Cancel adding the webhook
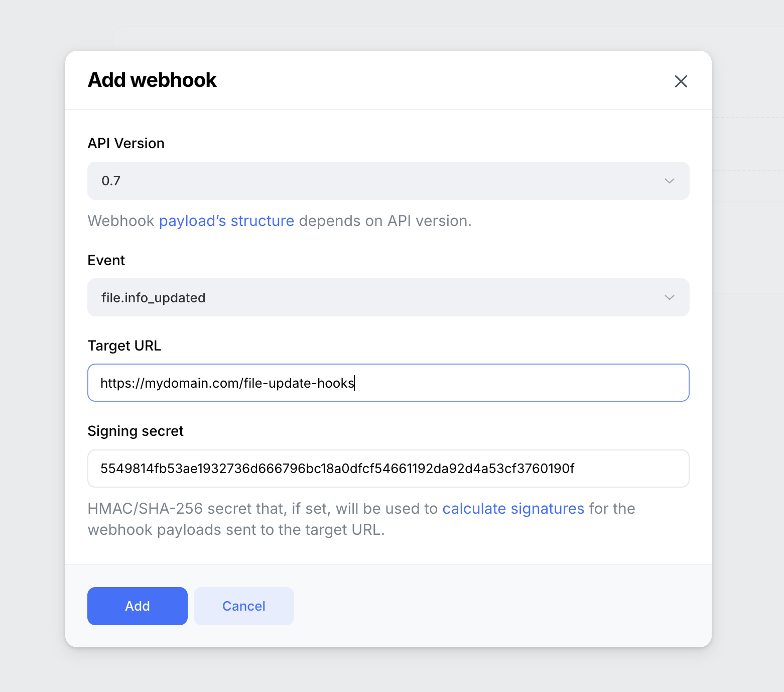Screen dimensions: 784x692 (x=243, y=606)
